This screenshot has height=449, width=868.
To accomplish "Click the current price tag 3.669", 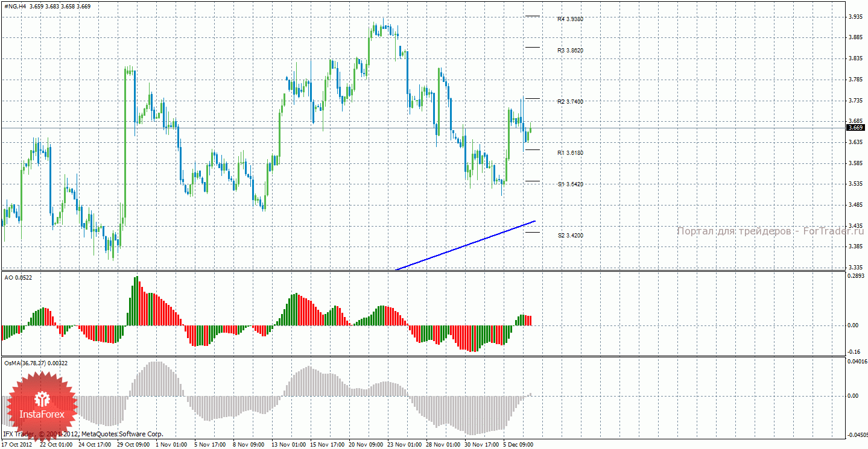I will pyautogui.click(x=857, y=128).
